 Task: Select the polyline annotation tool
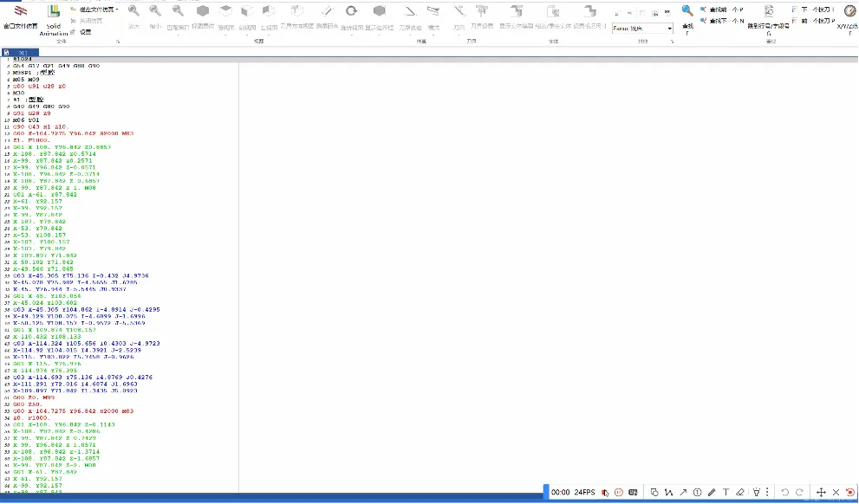[669, 492]
